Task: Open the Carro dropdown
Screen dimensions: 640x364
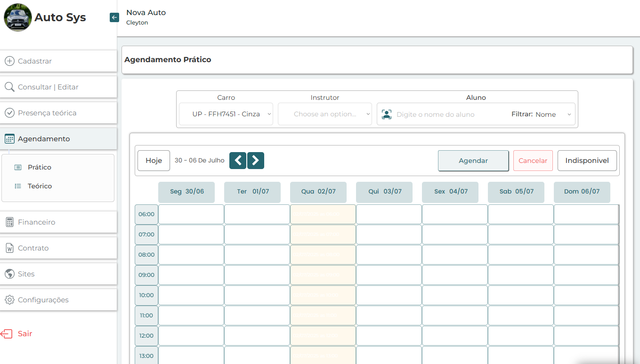Action: point(226,114)
